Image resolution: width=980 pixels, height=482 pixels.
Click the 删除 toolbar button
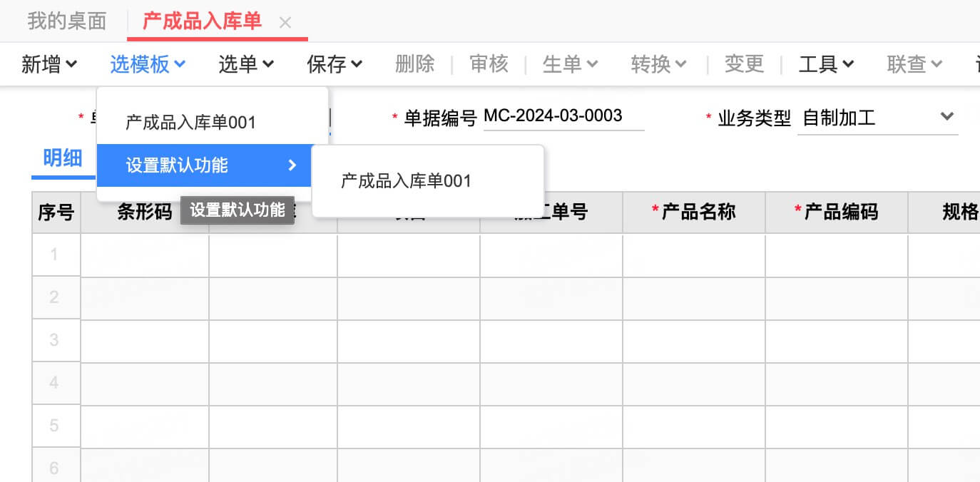click(415, 64)
